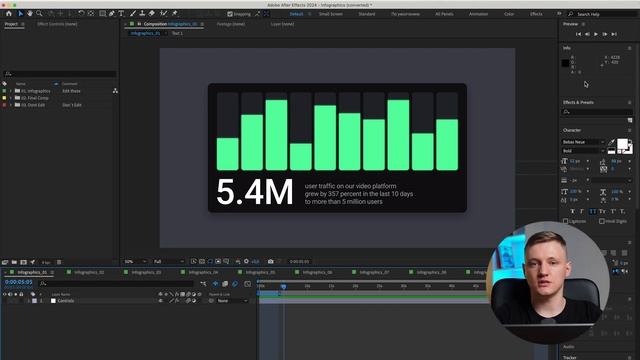The width and height of the screenshot is (640, 360).
Task: Click the Interpret Footage icon in Project panel
Action: pos(5,262)
